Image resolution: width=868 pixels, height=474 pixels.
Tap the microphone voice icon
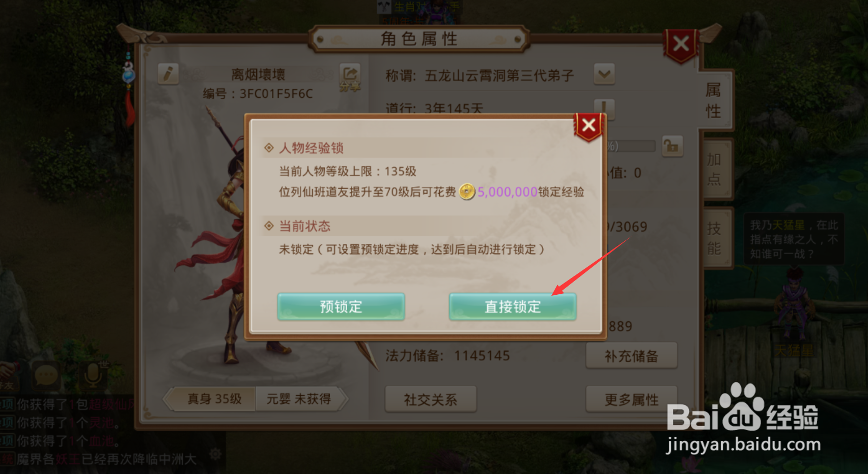(93, 376)
